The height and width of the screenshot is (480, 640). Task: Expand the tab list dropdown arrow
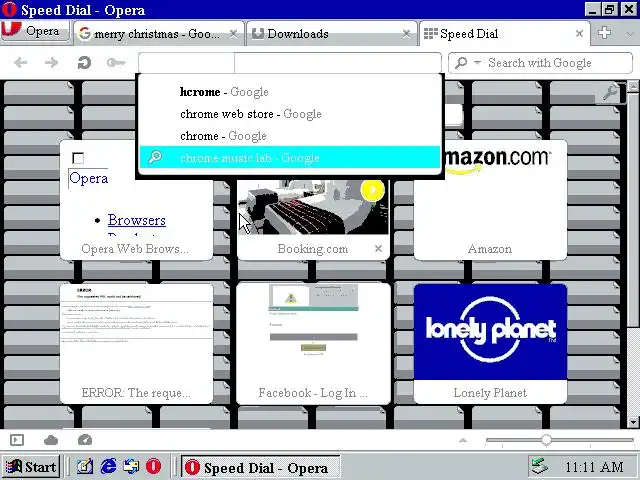coord(629,33)
